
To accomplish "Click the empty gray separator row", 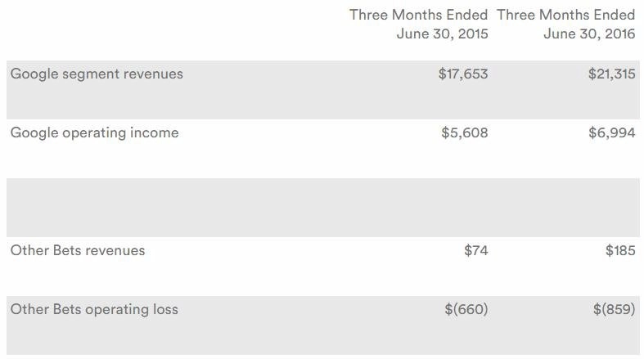I will [x=323, y=208].
